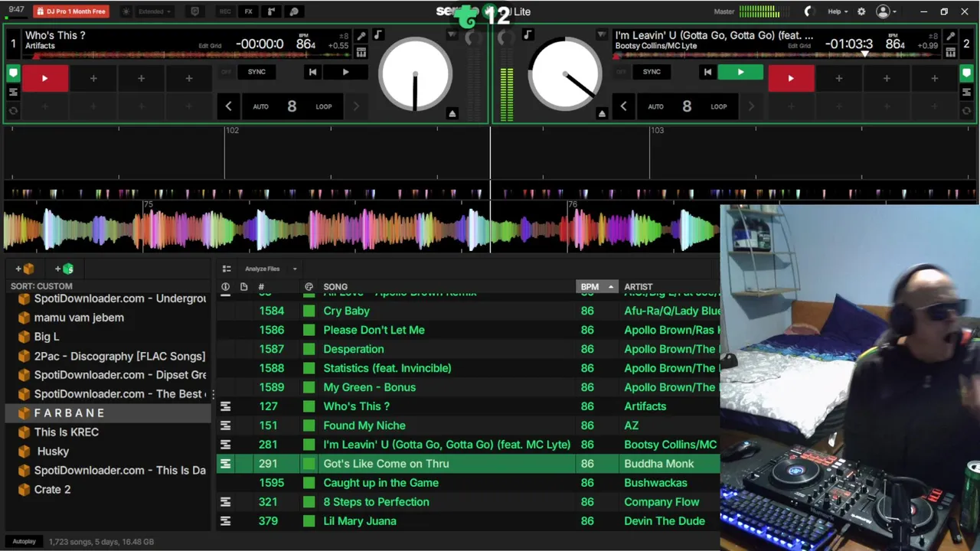Viewport: 980px width, 551px height.
Task: Jump to start on deck 1
Action: pyautogui.click(x=312, y=72)
